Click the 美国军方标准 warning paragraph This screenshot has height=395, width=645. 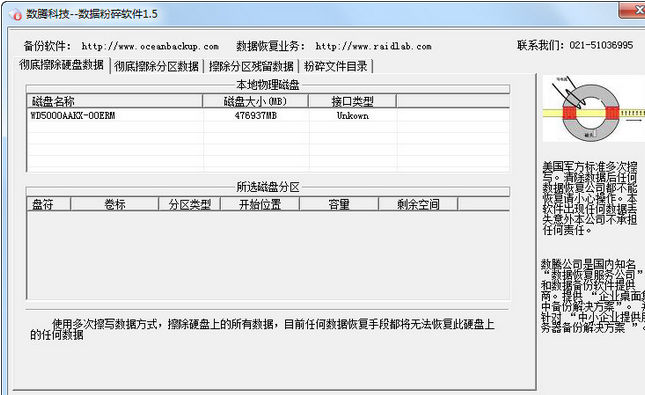(x=590, y=198)
